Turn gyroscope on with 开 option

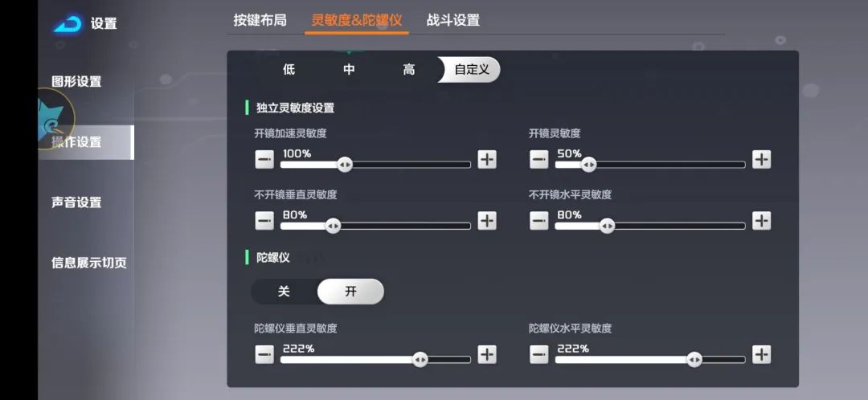pos(350,292)
